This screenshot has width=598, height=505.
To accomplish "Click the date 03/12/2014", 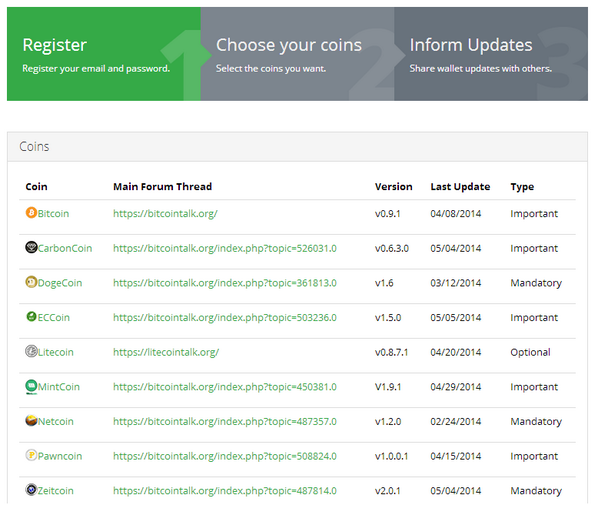I will pos(456,283).
